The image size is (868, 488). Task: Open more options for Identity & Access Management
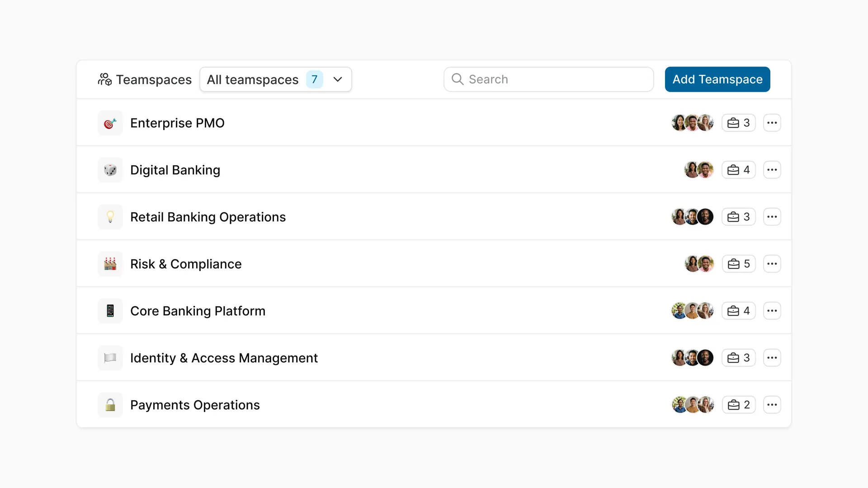[772, 358]
